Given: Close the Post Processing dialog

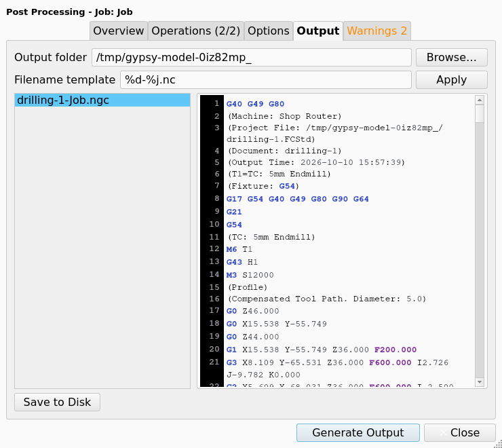Looking at the screenshot, I should 460,432.
